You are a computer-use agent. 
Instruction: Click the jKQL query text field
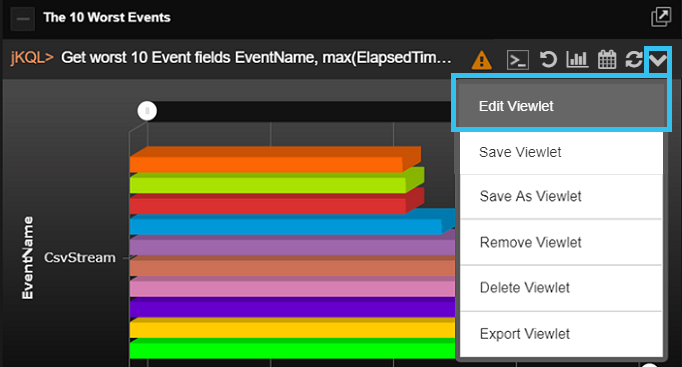coord(256,58)
